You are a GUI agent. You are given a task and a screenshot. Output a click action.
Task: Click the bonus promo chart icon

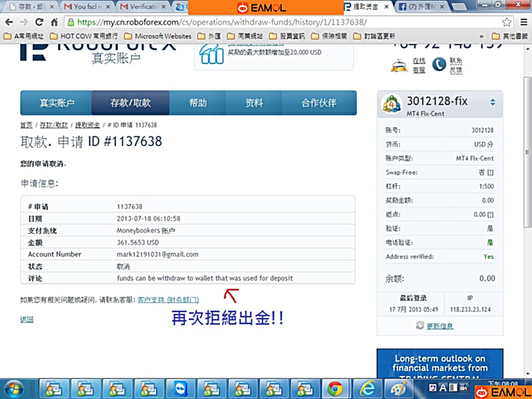coord(211,54)
